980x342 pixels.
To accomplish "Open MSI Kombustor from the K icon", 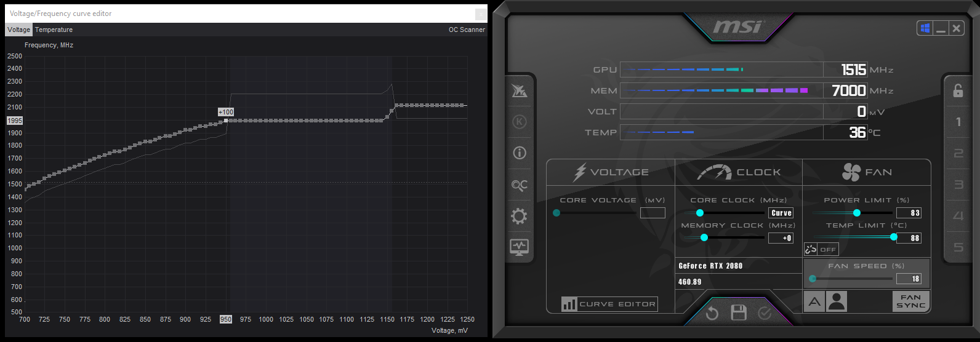I will [x=519, y=121].
